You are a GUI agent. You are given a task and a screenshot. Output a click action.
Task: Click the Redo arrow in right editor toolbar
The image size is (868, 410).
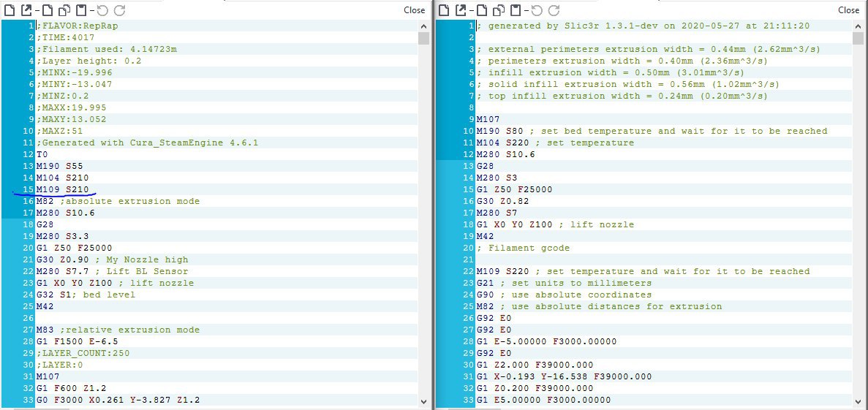(x=554, y=10)
